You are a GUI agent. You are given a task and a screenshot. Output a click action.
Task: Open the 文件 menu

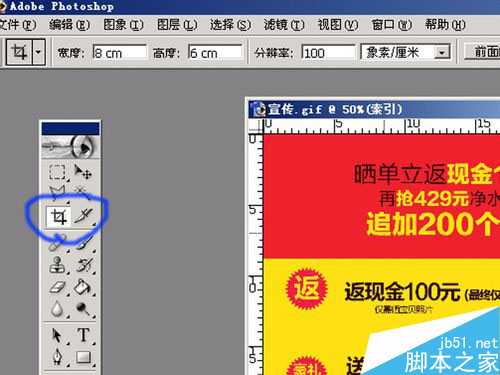click(x=17, y=25)
